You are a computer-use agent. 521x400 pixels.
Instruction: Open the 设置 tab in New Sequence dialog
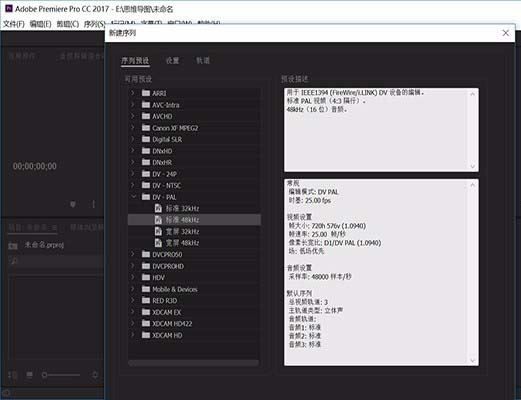(172, 60)
